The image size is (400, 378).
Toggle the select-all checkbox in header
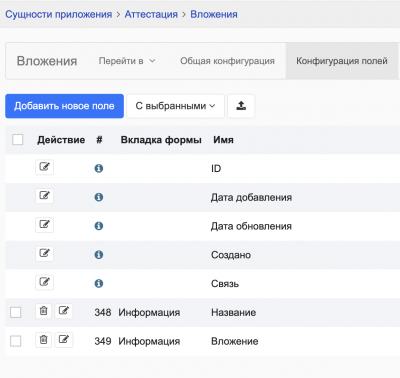[x=18, y=139]
